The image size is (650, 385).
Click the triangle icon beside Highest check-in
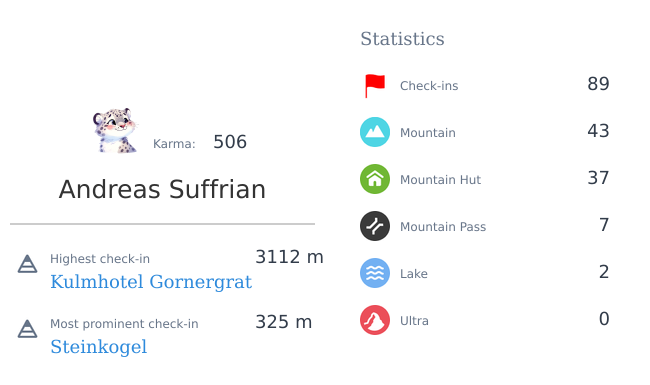click(x=27, y=264)
